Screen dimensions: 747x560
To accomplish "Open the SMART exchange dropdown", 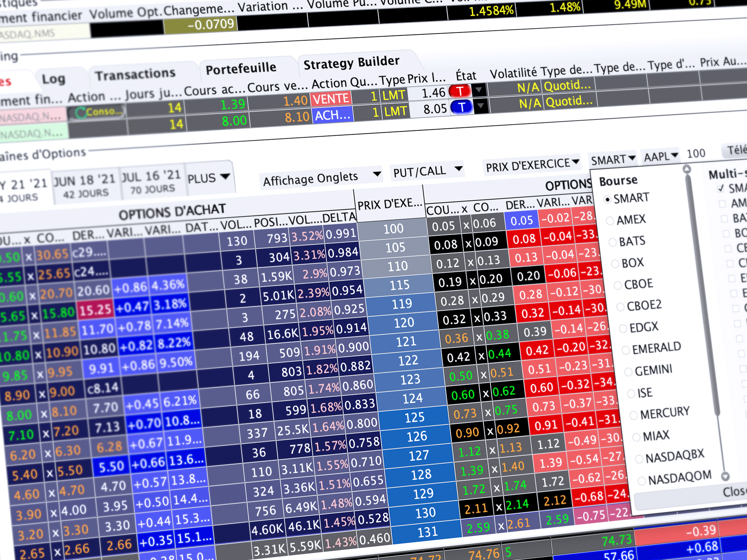I will click(x=613, y=159).
